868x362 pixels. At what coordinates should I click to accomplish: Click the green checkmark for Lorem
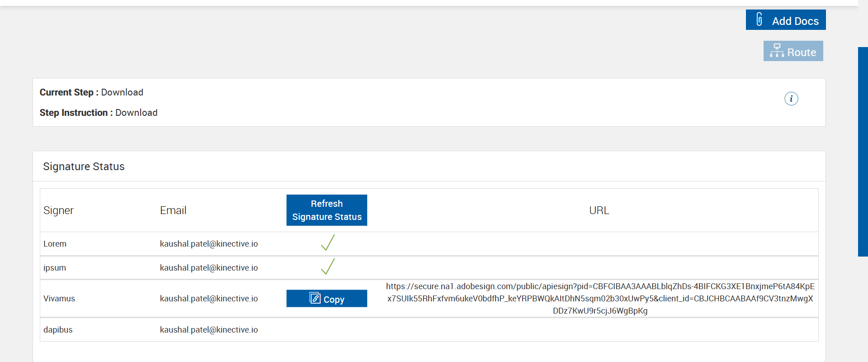(x=327, y=243)
